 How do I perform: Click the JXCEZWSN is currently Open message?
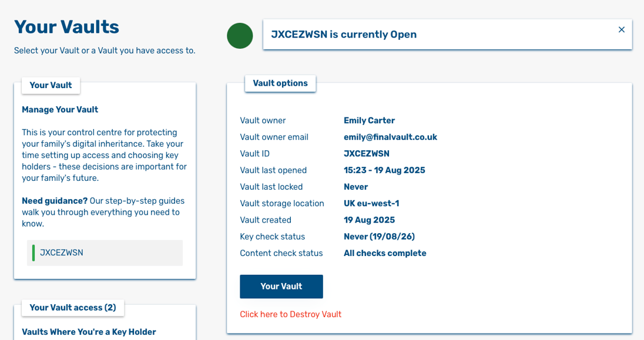[344, 35]
